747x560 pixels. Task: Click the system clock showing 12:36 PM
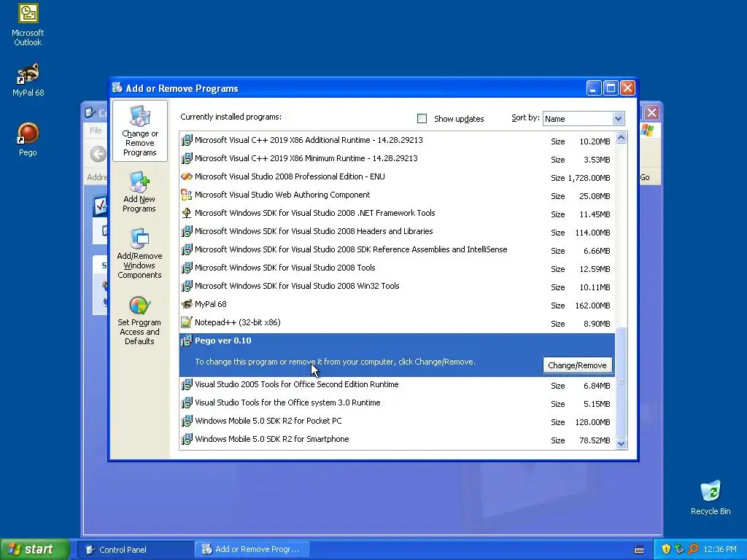[720, 549]
